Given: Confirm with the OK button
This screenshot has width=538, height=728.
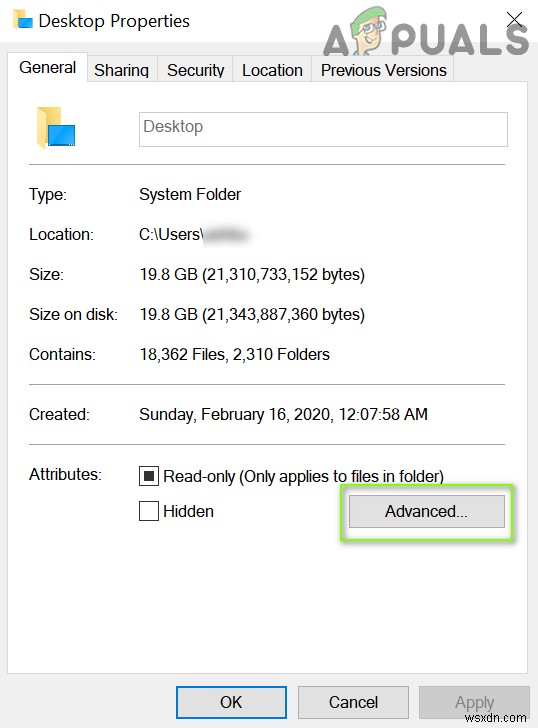Looking at the screenshot, I should [x=231, y=702].
